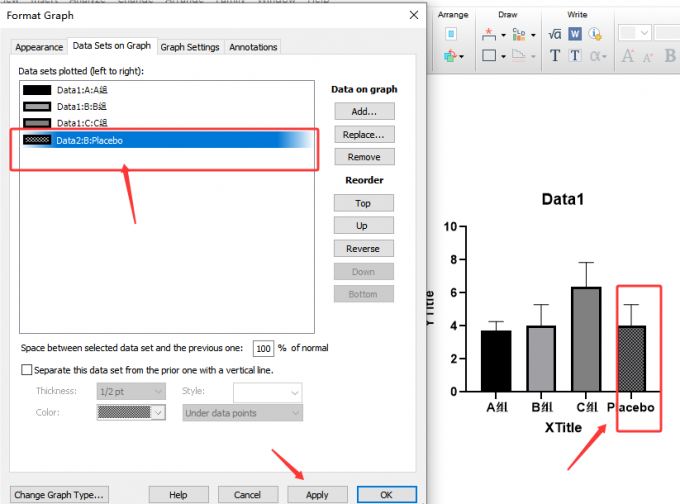This screenshot has height=504, width=680.
Task: Click the compact letter display CLD icon
Action: point(519,34)
